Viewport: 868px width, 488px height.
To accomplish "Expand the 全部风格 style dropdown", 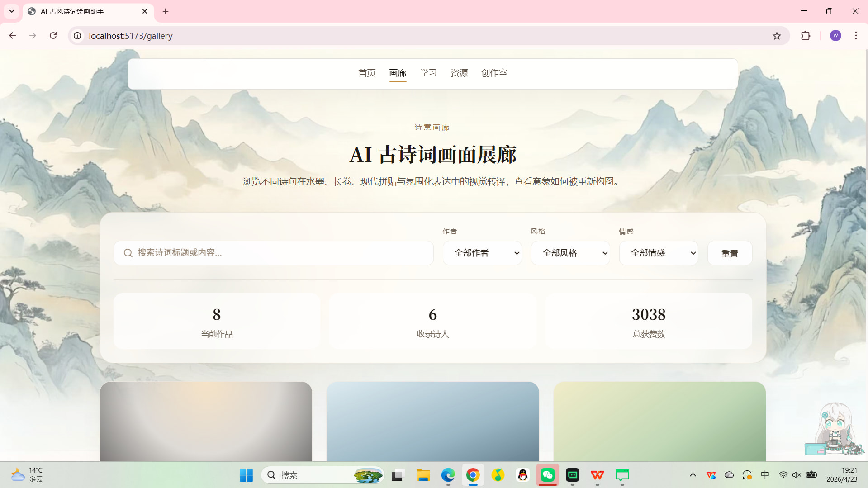I will point(570,253).
